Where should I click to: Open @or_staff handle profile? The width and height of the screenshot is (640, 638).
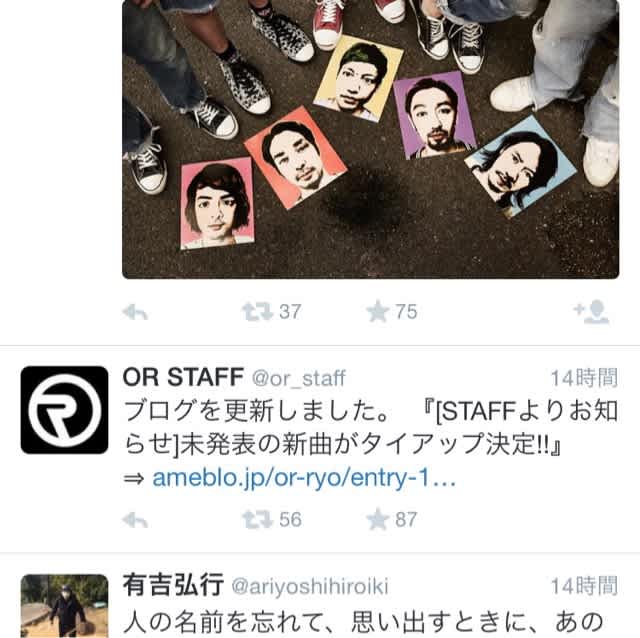tap(299, 378)
